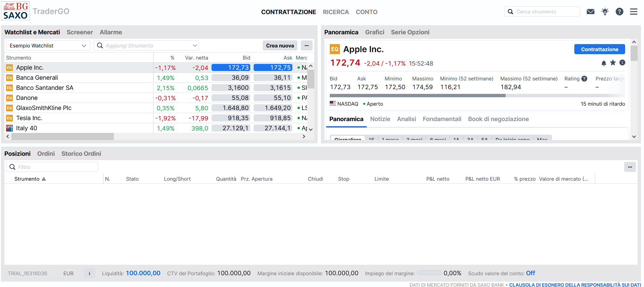Open the help question mark icon
The height and width of the screenshot is (287, 644).
(619, 12)
